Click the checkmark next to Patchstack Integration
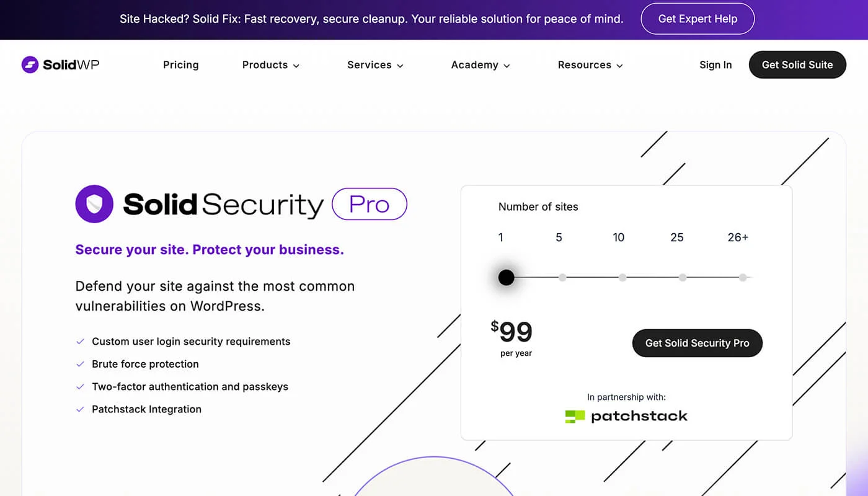The height and width of the screenshot is (496, 868). tap(80, 409)
